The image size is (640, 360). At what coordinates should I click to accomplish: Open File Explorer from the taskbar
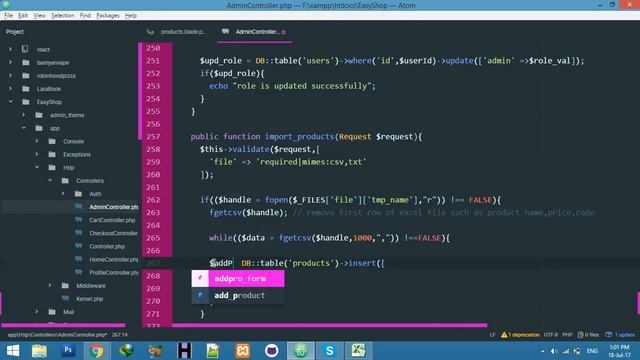click(39, 351)
